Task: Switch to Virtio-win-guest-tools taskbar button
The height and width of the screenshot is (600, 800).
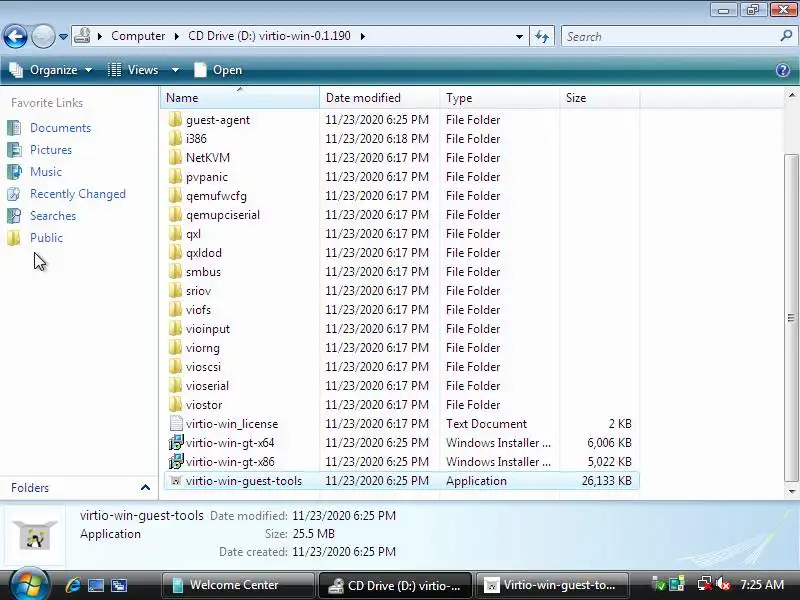Action: [x=552, y=585]
